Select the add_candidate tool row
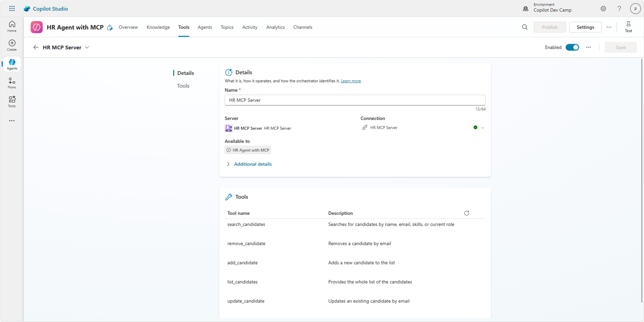644x322 pixels. pos(355,263)
